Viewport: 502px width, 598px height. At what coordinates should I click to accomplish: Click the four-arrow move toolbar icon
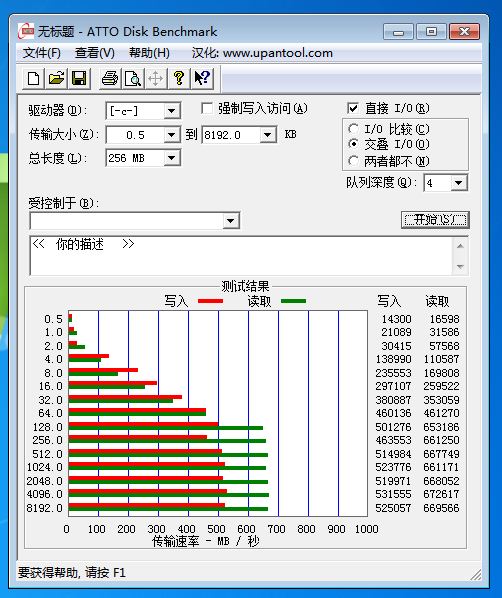pos(156,79)
